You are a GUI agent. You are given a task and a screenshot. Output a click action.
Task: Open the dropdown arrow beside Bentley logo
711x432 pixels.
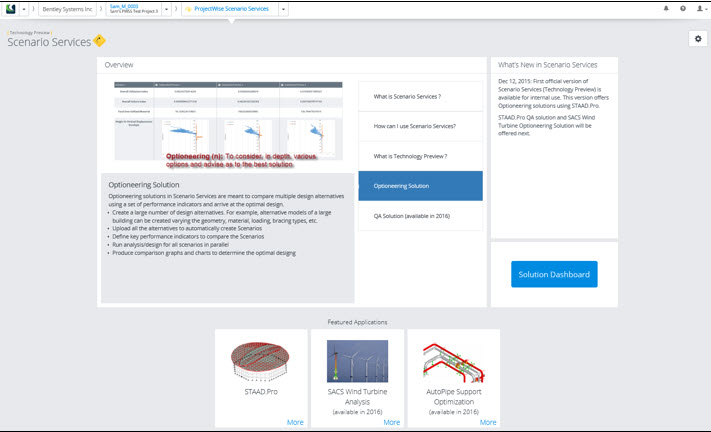[24, 9]
